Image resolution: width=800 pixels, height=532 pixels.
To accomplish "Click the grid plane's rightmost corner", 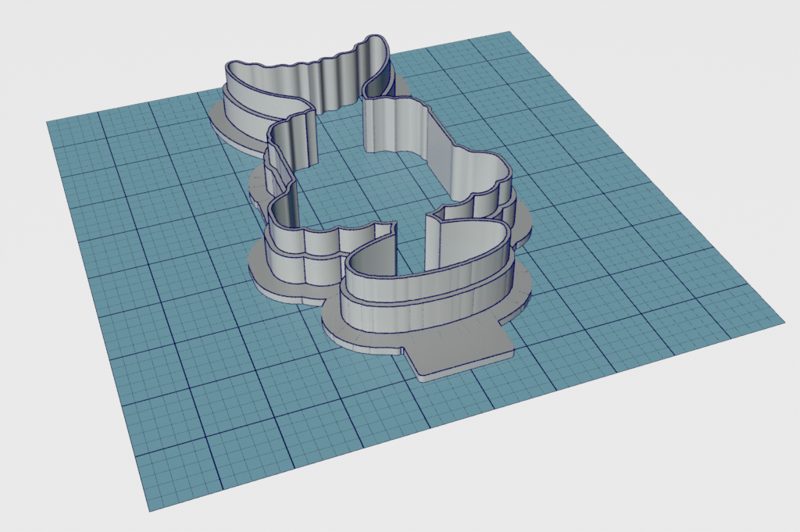I will [782, 320].
